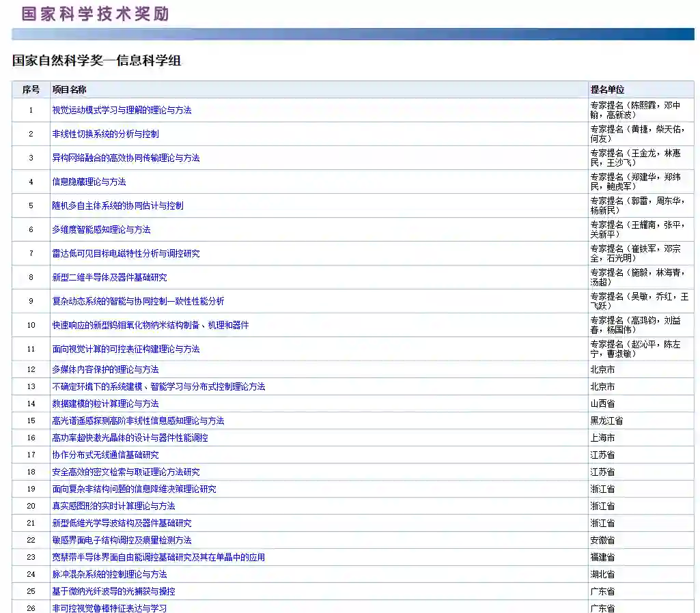The width and height of the screenshot is (700, 613).
Task: Click 江苏省 in row 17
Action: (x=602, y=455)
